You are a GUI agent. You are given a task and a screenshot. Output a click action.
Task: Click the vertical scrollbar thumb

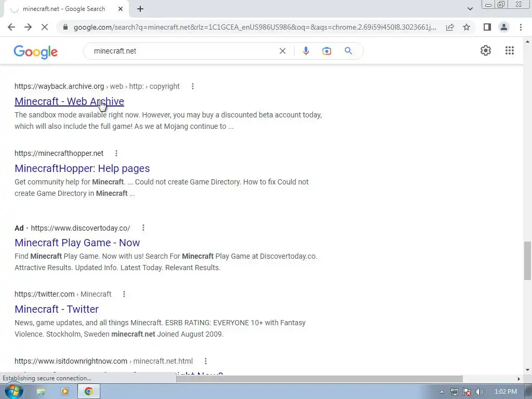527,261
